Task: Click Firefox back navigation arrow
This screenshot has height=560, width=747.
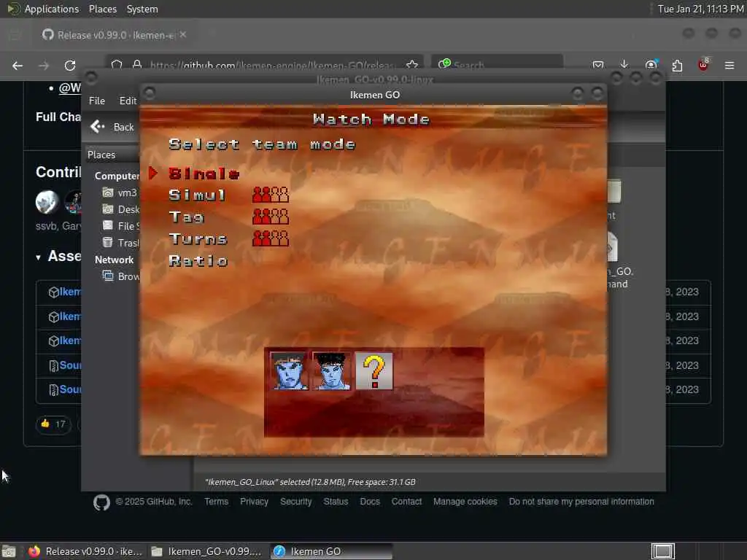Action: (18, 66)
